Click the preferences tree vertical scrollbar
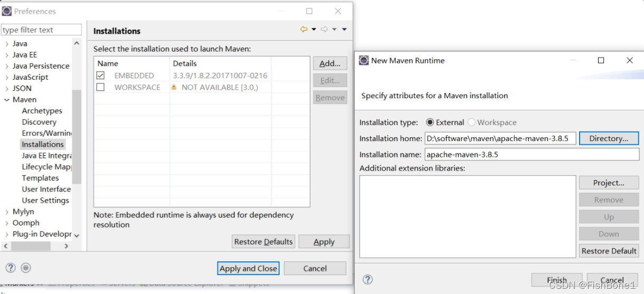This screenshot has height=294, width=644. [x=77, y=137]
